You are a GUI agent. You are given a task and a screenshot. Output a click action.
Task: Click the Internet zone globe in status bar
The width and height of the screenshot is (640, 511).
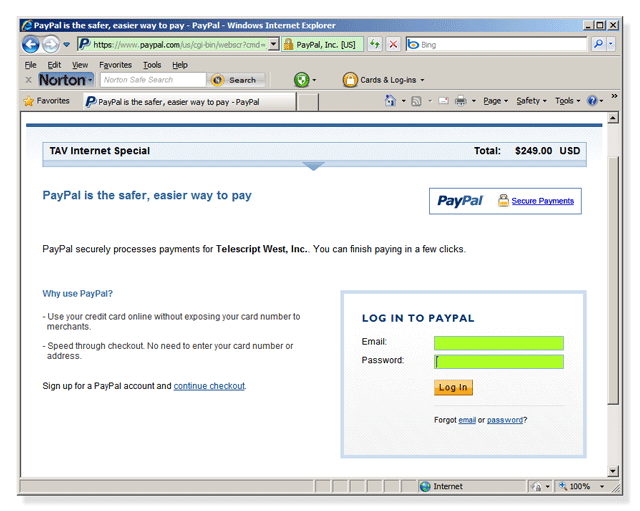(425, 487)
